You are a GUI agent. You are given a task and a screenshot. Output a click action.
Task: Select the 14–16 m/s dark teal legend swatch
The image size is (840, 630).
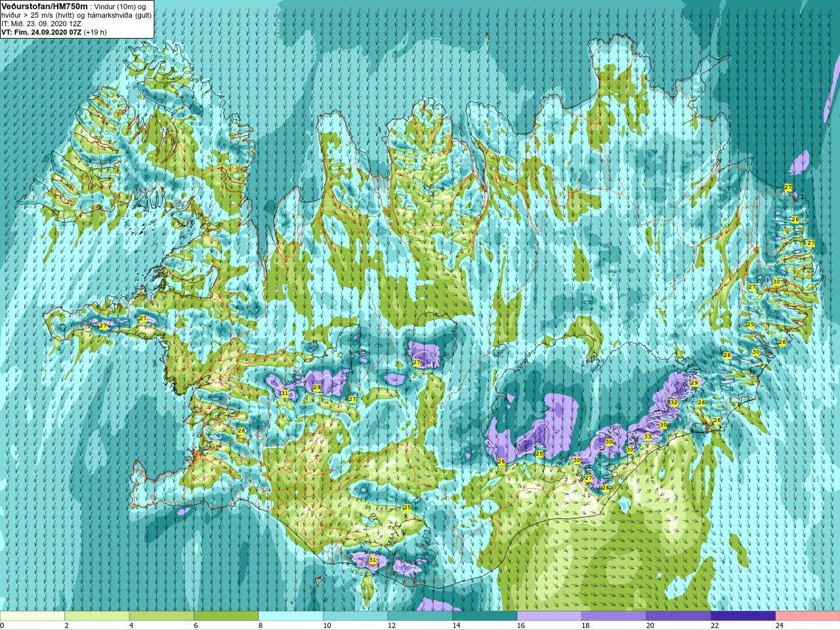[485, 616]
